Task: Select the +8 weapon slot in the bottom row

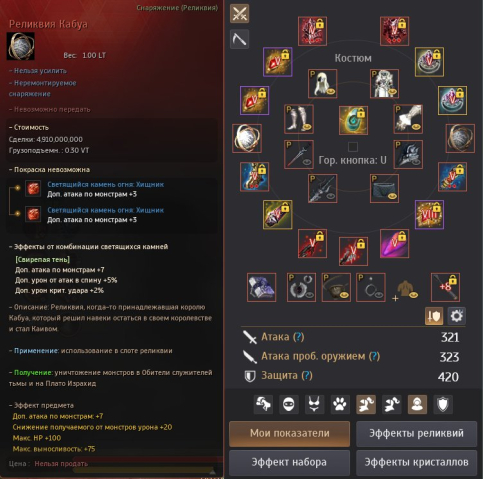Action: (x=445, y=287)
